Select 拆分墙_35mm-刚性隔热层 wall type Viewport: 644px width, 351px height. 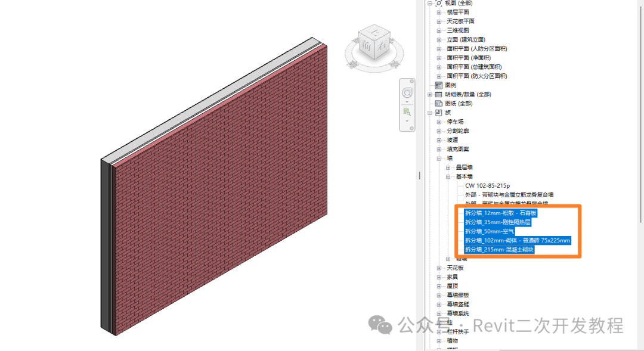[x=497, y=222]
